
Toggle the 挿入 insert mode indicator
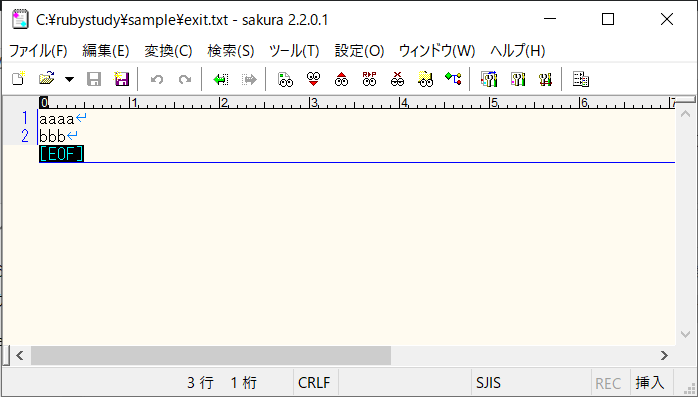pos(649,383)
